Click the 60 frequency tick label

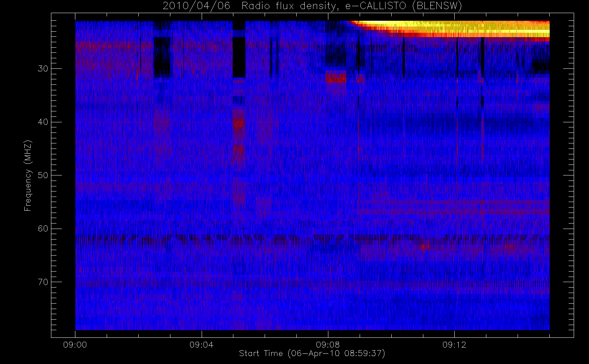[43, 229]
